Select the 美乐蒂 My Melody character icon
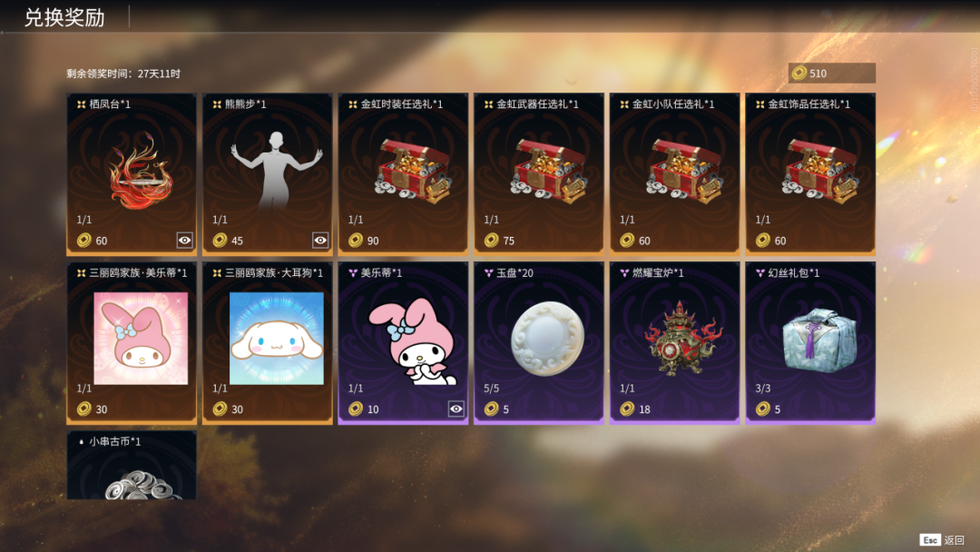The width and height of the screenshot is (980, 552). 413,340
